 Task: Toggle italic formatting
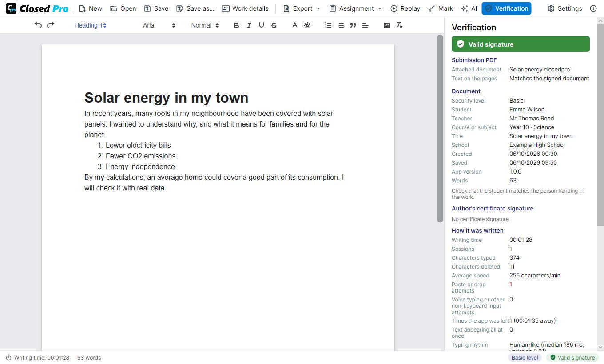249,25
